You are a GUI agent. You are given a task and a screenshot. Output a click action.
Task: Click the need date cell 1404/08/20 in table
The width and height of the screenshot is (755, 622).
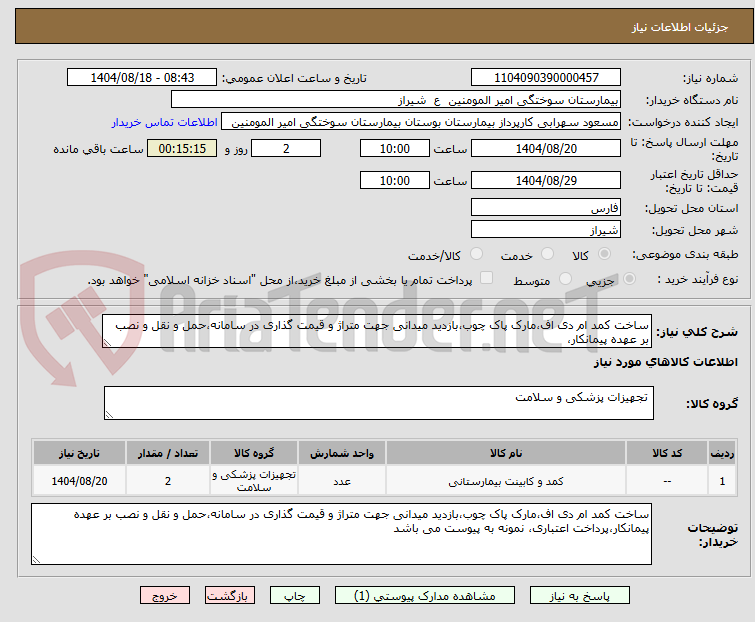click(79, 481)
